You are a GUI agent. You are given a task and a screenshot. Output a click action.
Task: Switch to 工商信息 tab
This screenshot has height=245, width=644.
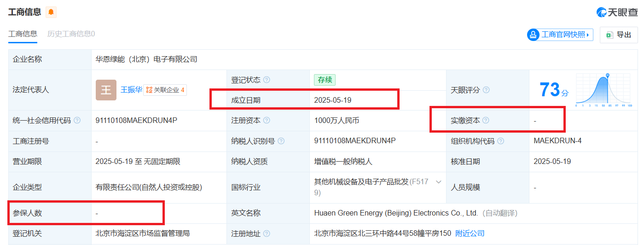click(23, 34)
